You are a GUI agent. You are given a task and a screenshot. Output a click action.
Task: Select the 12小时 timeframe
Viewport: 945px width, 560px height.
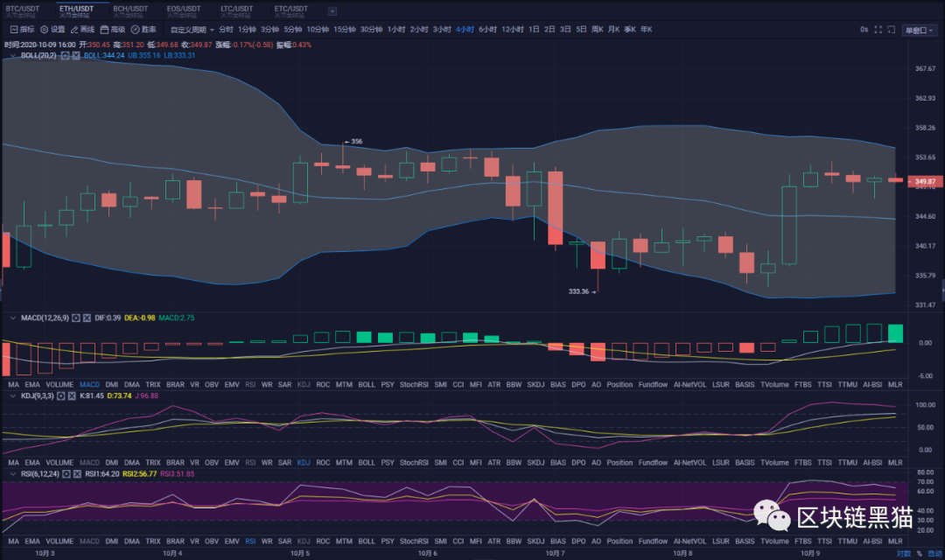513,30
